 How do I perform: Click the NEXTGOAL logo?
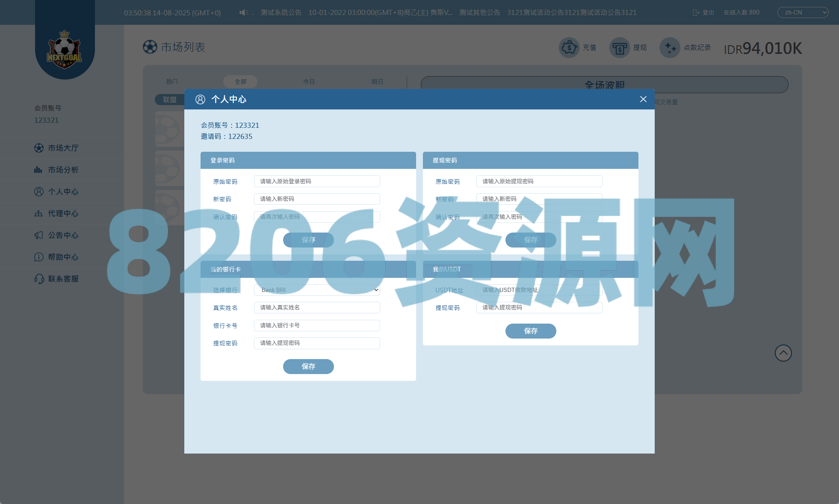64,50
